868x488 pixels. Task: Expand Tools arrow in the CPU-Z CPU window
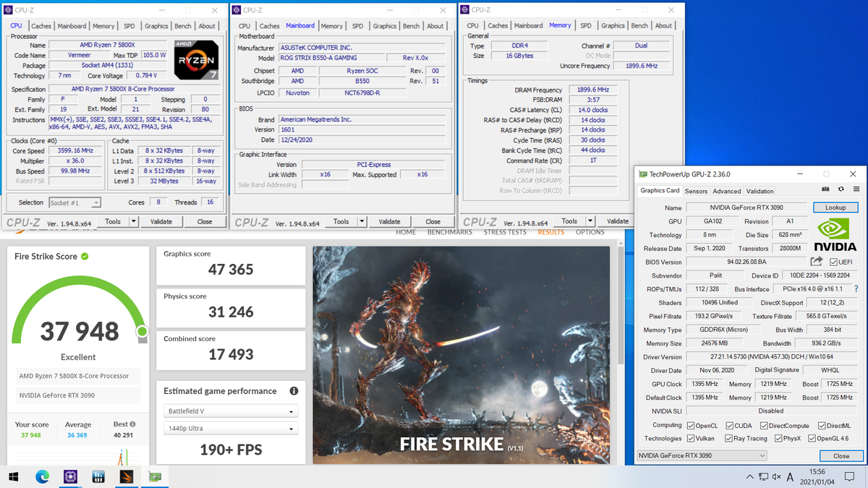(x=135, y=222)
